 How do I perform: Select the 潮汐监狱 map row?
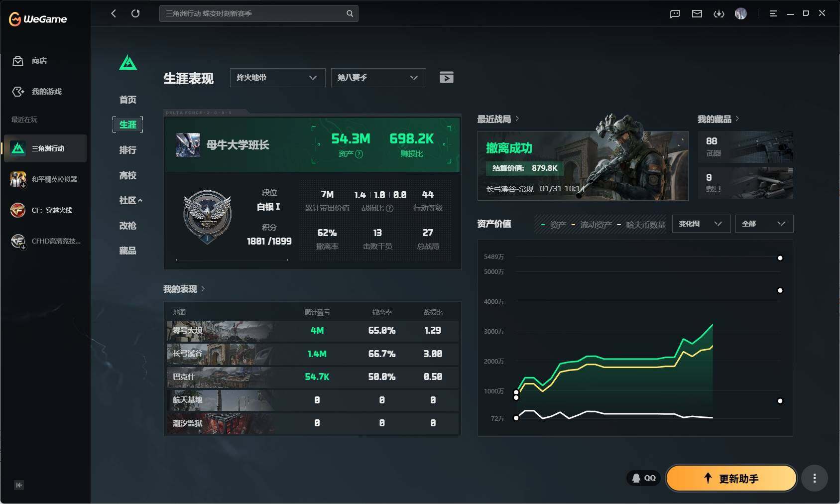tap(312, 423)
